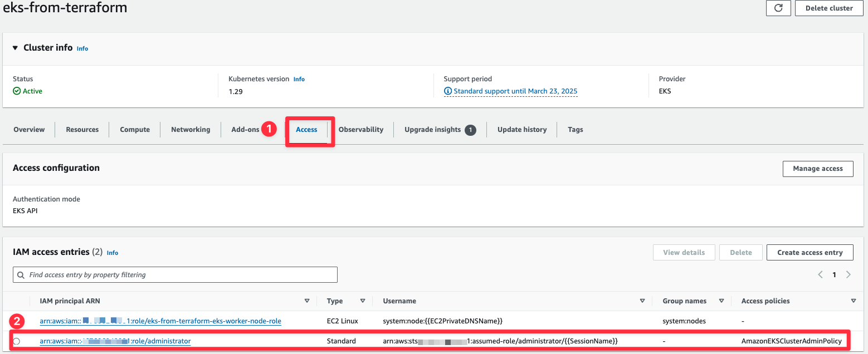The width and height of the screenshot is (868, 354).
Task: Open the role/administrator ARN link
Action: (115, 341)
